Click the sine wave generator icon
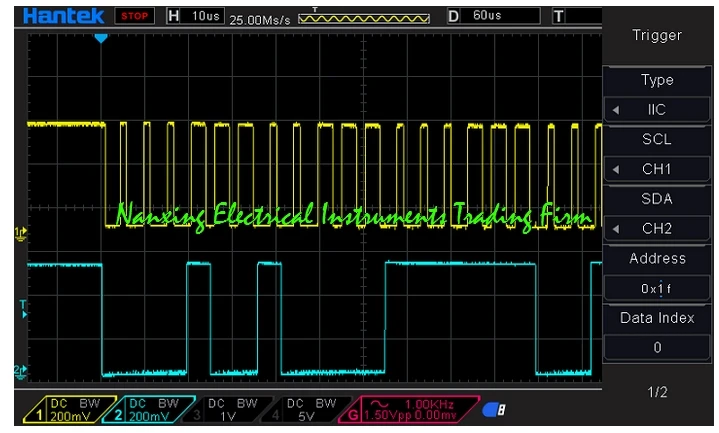This screenshot has width=719, height=433. click(379, 404)
